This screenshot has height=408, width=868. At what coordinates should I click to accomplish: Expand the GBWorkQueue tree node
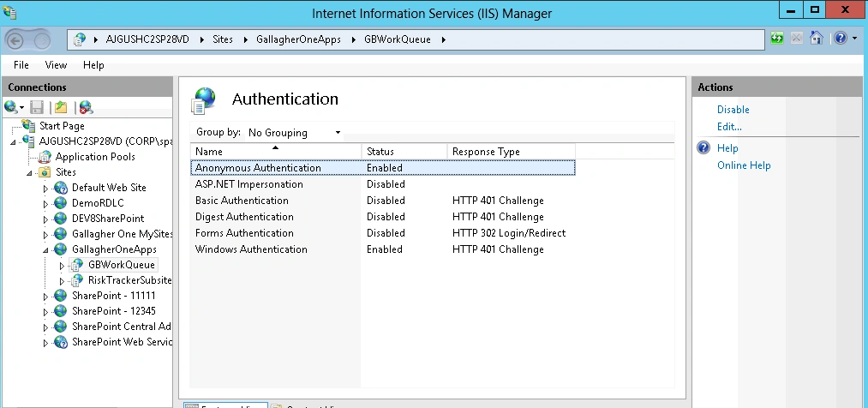(x=62, y=266)
